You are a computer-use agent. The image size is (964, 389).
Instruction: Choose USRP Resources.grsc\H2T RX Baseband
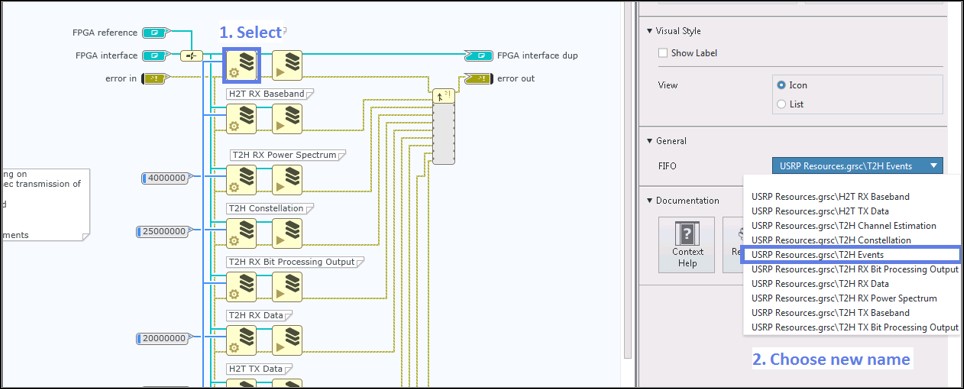pyautogui.click(x=851, y=196)
